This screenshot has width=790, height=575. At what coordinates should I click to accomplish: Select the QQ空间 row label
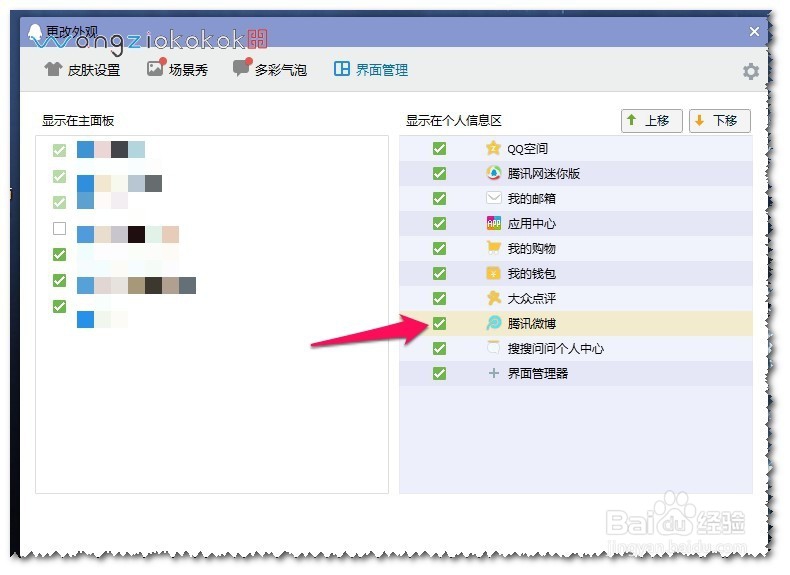[527, 149]
